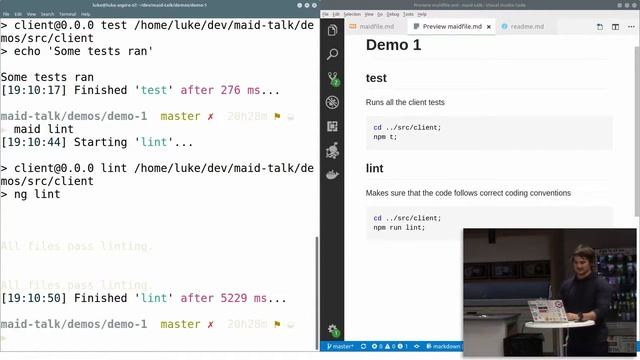
Task: Click the Show Source icon in editor toolbar
Action: (600, 27)
